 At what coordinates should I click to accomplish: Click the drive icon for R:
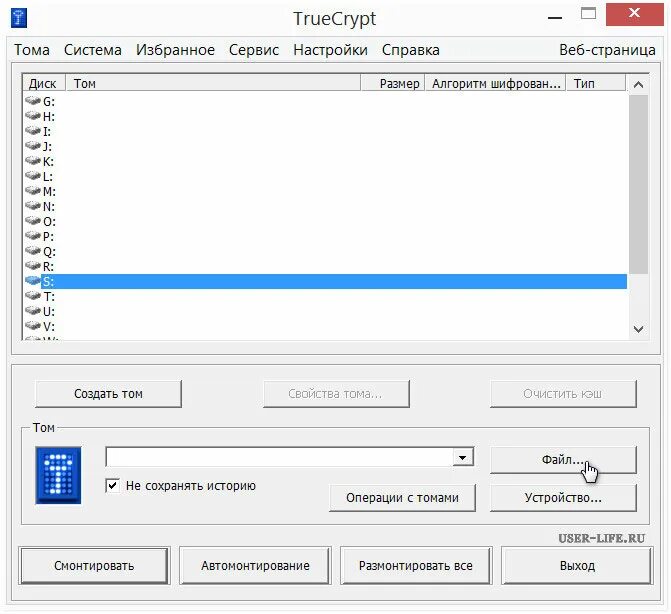[33, 266]
